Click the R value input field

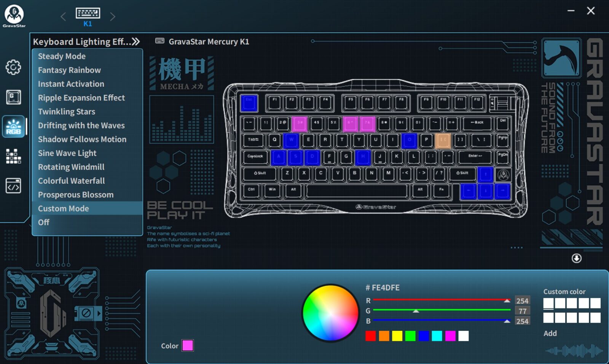point(522,300)
